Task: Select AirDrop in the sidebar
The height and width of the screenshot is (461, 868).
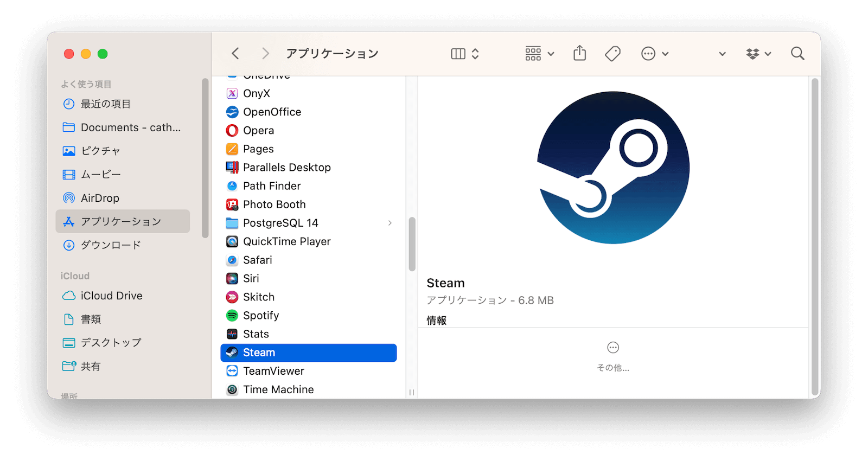Action: [x=123, y=198]
